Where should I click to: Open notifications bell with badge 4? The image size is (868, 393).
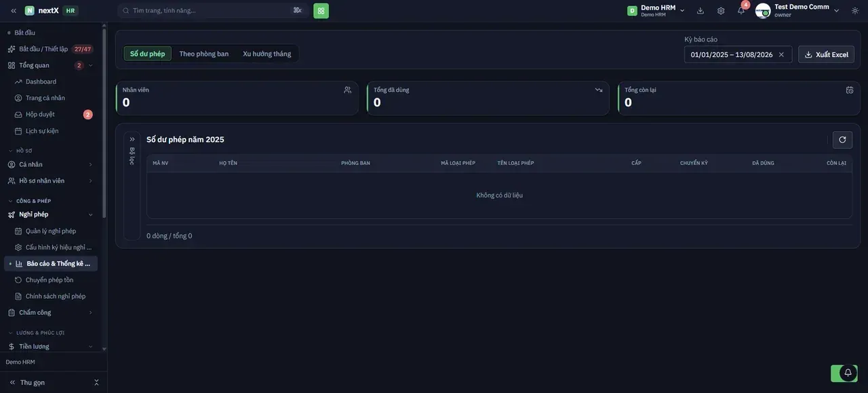pyautogui.click(x=741, y=10)
